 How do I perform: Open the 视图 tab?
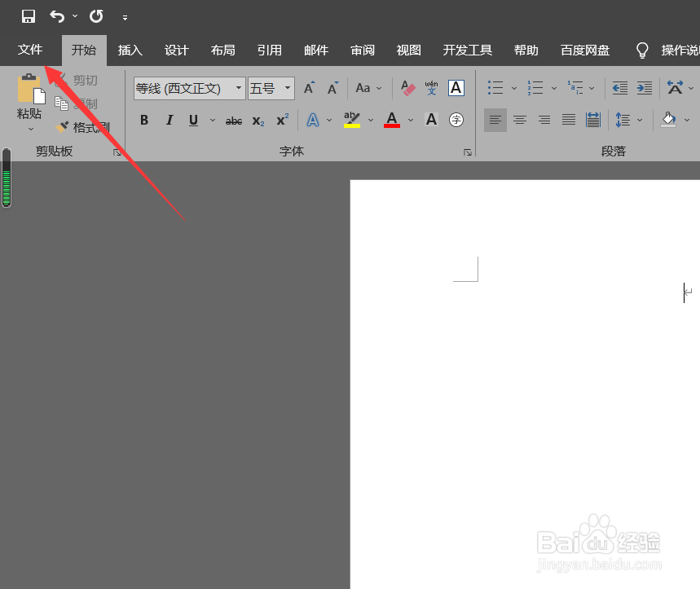click(408, 50)
